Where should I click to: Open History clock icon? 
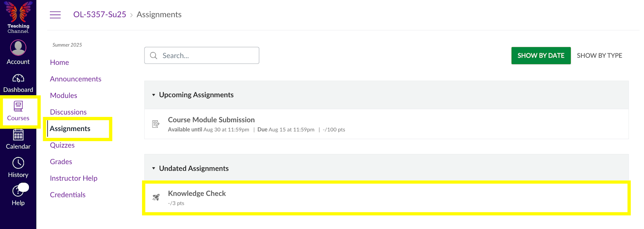pyautogui.click(x=18, y=163)
